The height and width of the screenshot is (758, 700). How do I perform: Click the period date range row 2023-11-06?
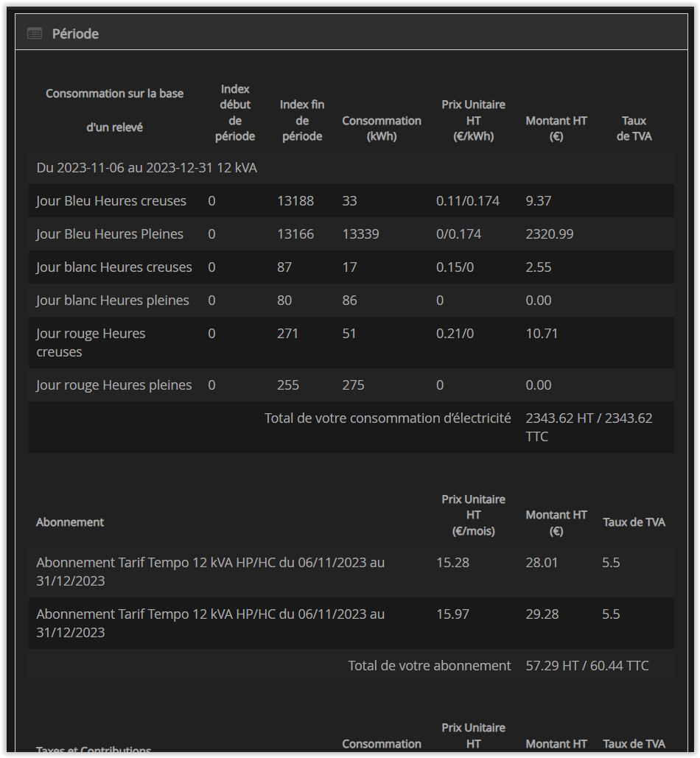pyautogui.click(x=147, y=168)
